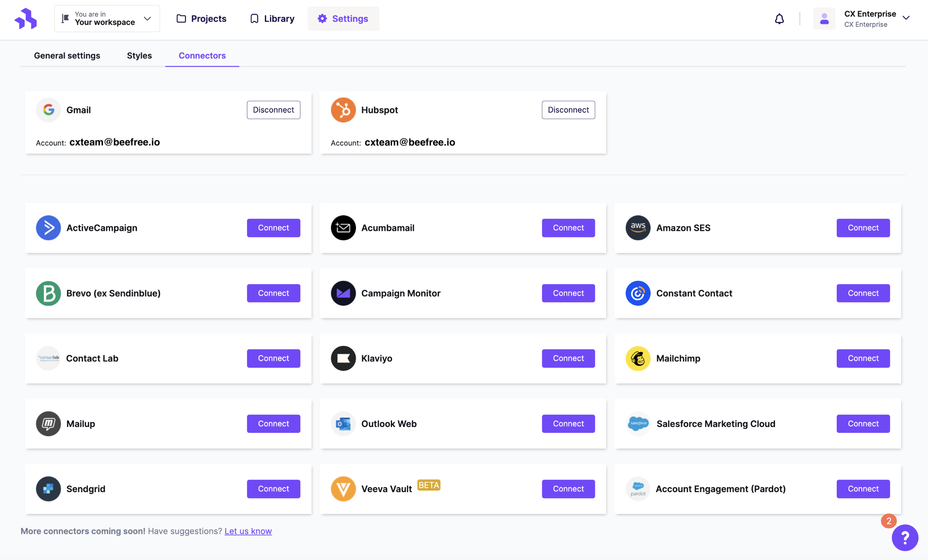Connect Constant Contact
928x560 pixels.
(x=863, y=293)
